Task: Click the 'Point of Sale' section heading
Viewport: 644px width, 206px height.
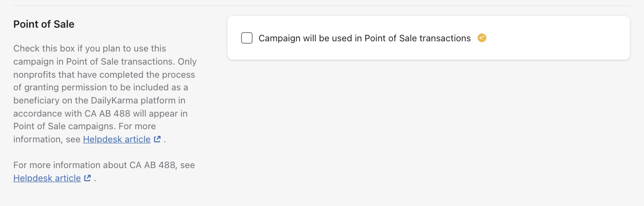Action: pyautogui.click(x=44, y=24)
